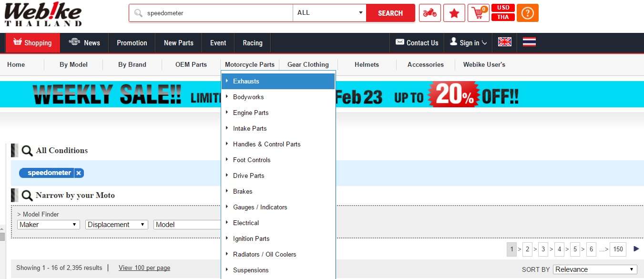The width and height of the screenshot is (644, 279).
Task: Select Electrical from the menu
Action: tap(278, 223)
